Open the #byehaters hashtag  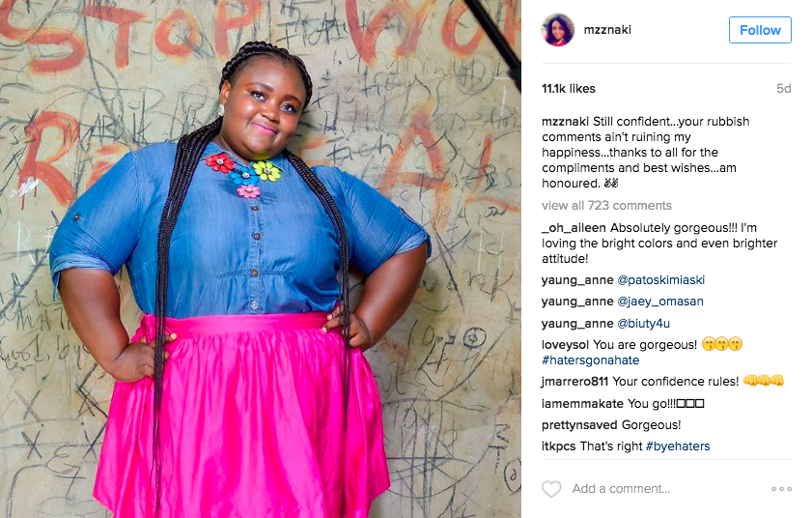pos(678,446)
